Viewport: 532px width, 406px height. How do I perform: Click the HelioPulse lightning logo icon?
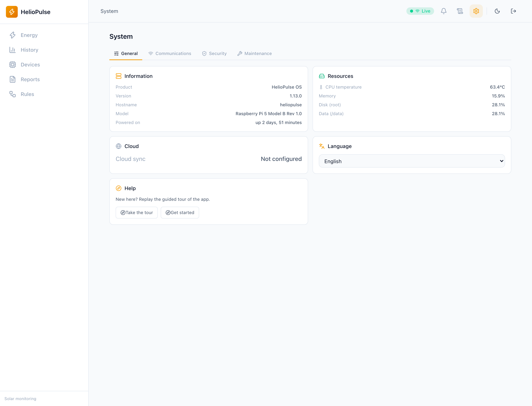tap(12, 12)
